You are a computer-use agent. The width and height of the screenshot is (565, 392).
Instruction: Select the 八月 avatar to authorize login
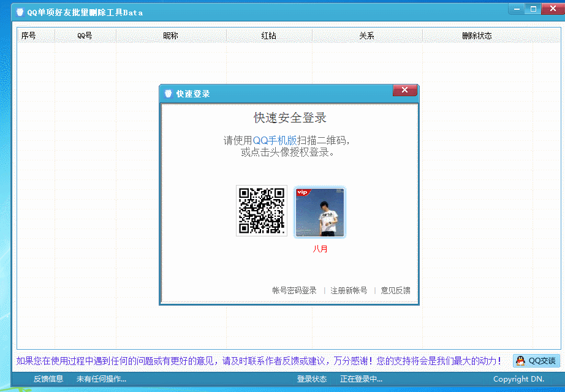(320, 212)
